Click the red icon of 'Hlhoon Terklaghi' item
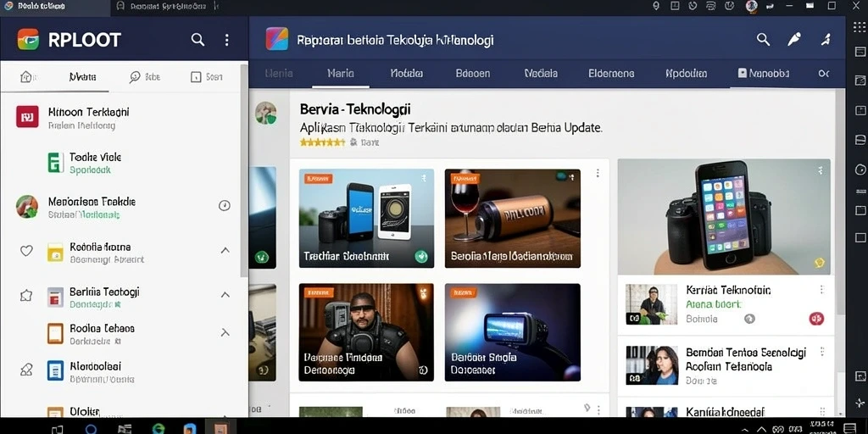 click(x=27, y=117)
